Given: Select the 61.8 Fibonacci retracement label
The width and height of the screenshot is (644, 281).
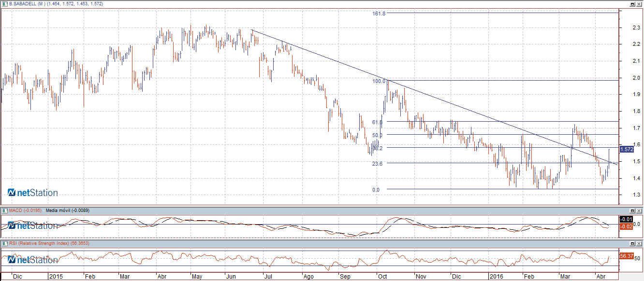Looking at the screenshot, I should (377, 122).
